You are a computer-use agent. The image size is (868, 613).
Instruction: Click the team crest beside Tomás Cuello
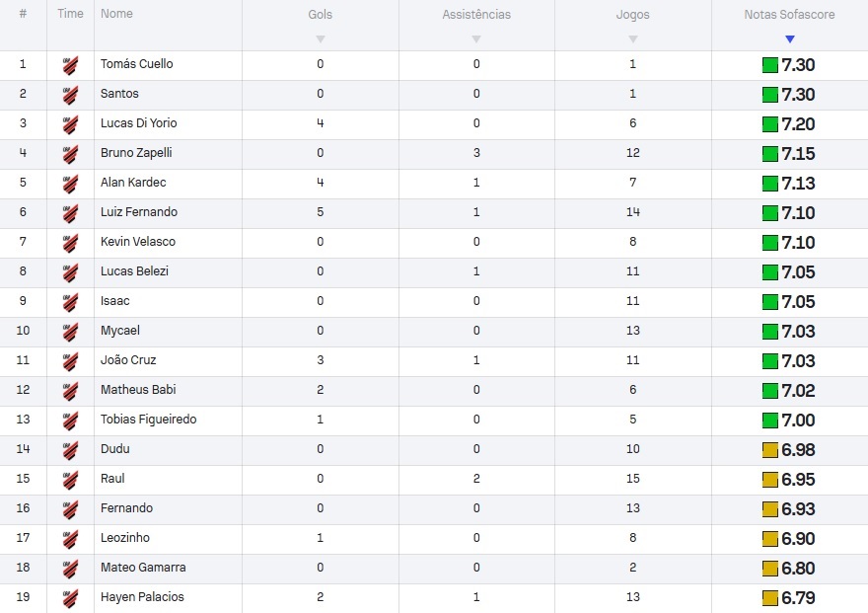[70, 65]
